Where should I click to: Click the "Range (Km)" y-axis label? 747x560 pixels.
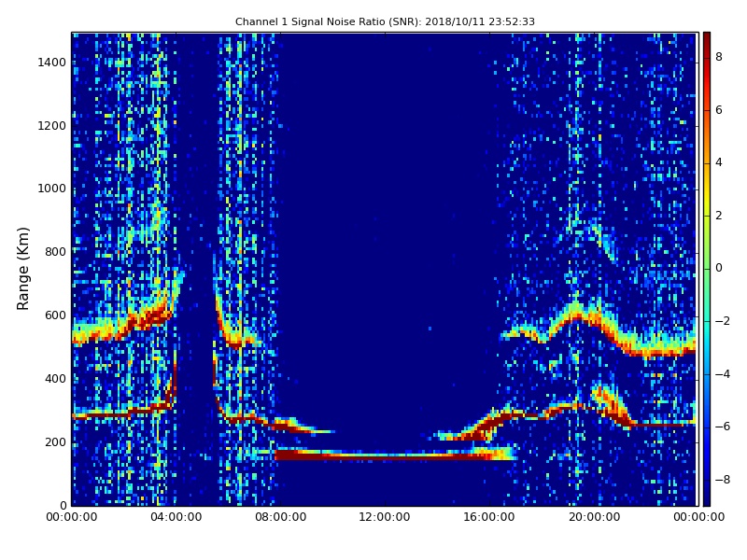(22, 269)
